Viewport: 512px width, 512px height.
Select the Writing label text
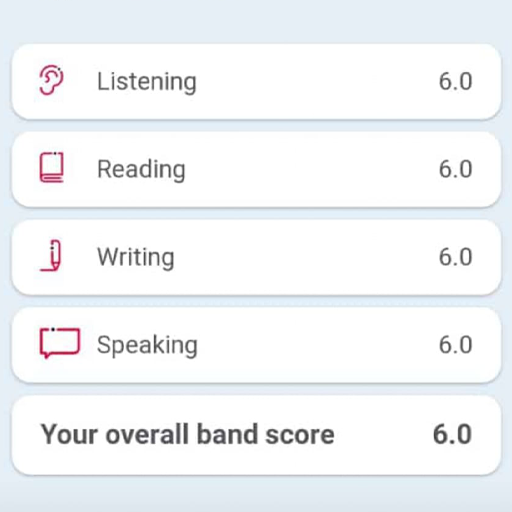(136, 258)
